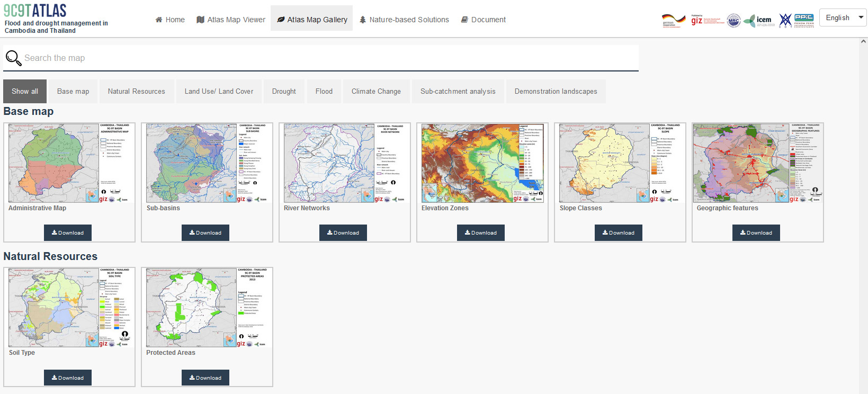Screen dimensions: 868x394
Task: Download the Geographic features map
Action: 756,232
